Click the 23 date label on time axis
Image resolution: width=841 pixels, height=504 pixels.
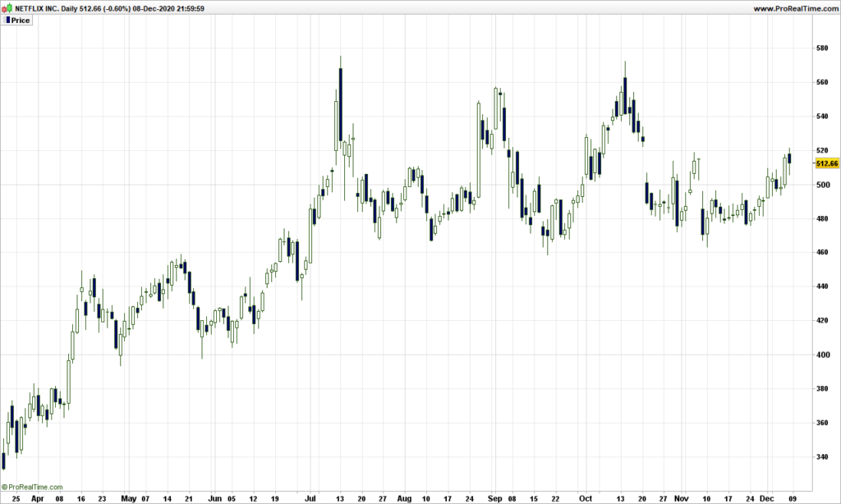[x=103, y=498]
